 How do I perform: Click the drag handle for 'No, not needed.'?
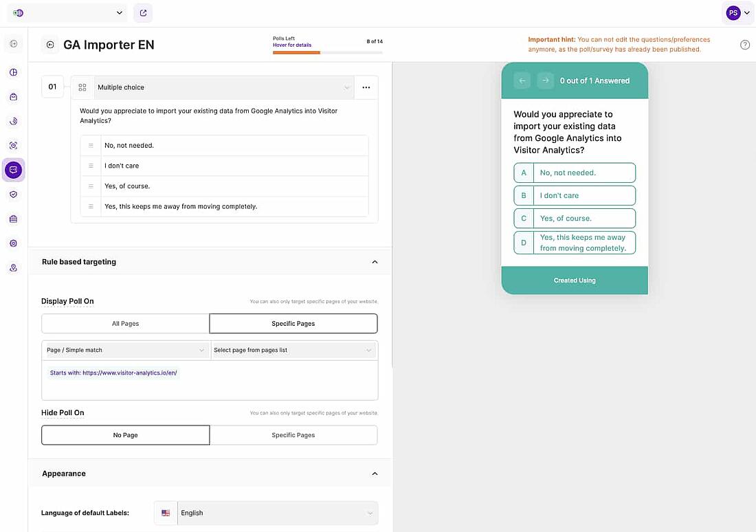point(91,145)
